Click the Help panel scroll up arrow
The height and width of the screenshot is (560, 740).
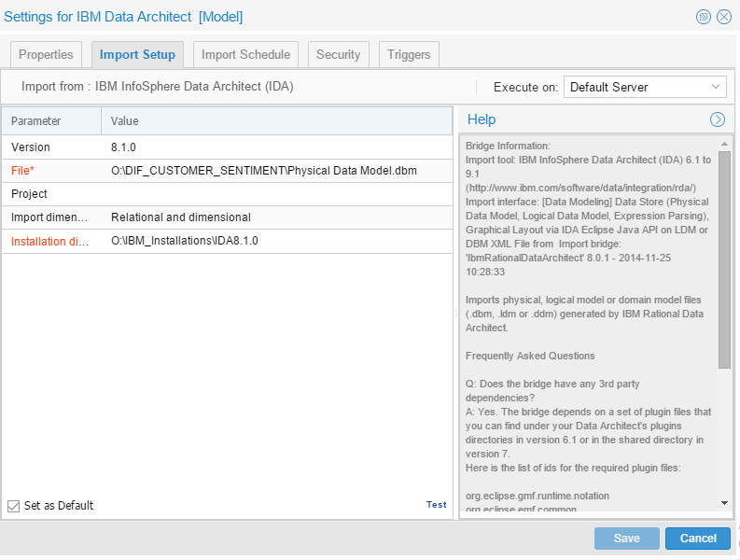click(x=724, y=144)
